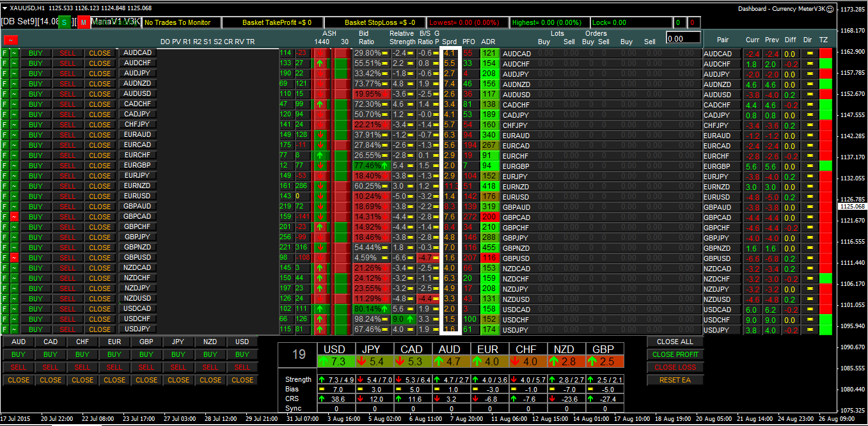The image size is (868, 426).
Task: Toggle the tilde button for EURGBP row
Action: point(14,166)
